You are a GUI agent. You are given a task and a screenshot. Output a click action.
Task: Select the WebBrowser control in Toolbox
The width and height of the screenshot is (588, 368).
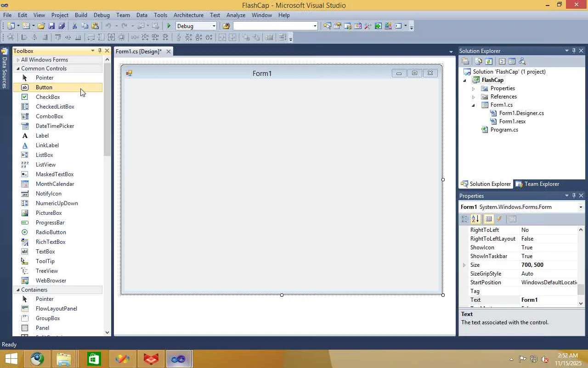(57, 281)
